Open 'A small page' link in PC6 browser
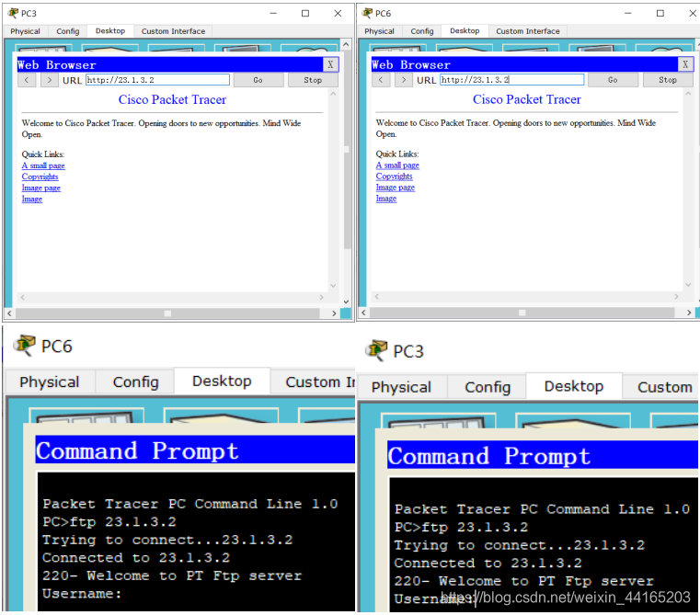This screenshot has width=700, height=615. pyautogui.click(x=397, y=165)
